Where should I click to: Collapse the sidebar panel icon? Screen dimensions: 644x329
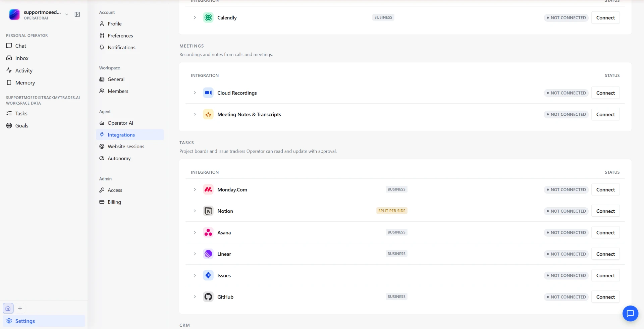(77, 14)
